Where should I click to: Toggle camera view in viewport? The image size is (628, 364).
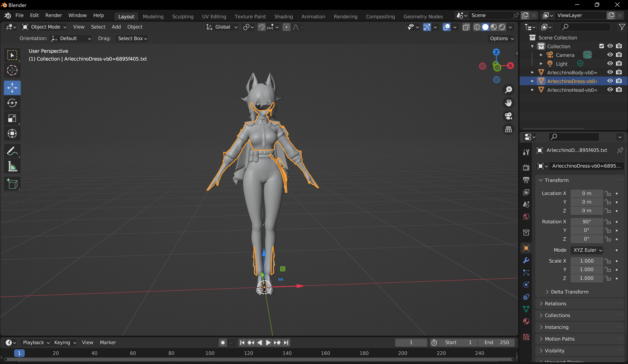pyautogui.click(x=508, y=116)
